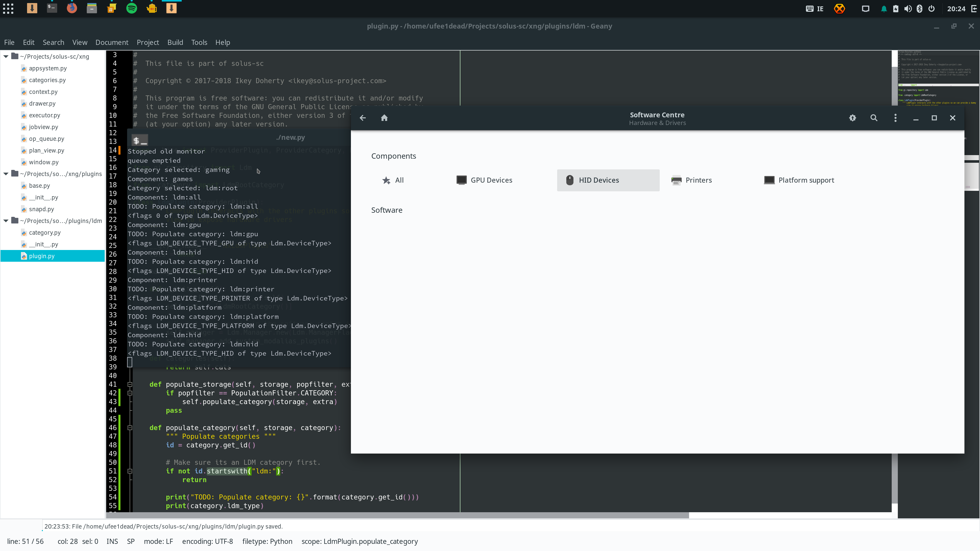The height and width of the screenshot is (551, 980).
Task: Open Software Centre three-dot menu
Action: pyautogui.click(x=896, y=118)
